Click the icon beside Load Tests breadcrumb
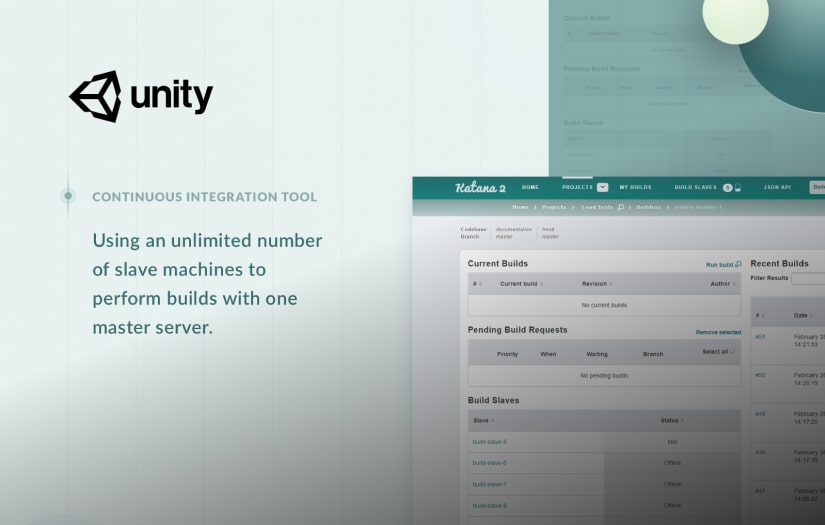This screenshot has height=525, width=825. [620, 207]
